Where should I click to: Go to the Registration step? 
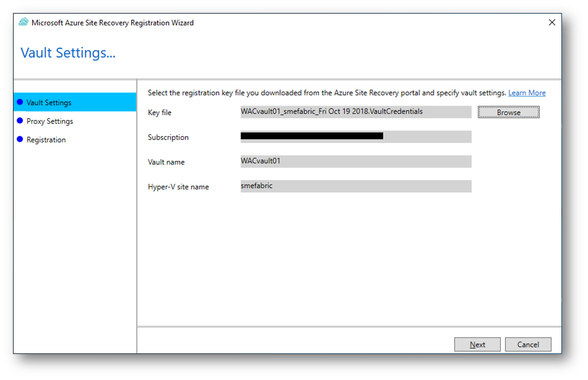46,140
